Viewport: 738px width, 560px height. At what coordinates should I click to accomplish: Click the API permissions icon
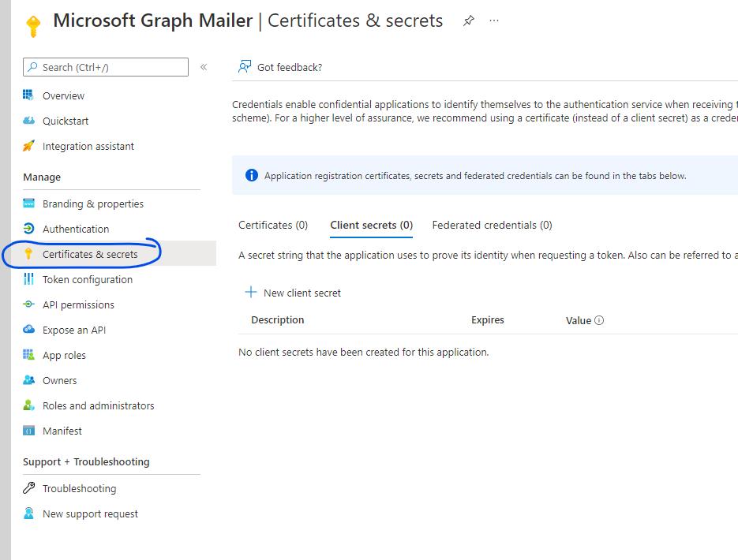28,304
